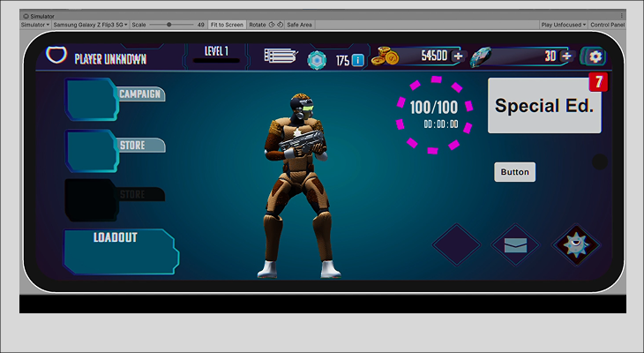Open the envelope mail diamond button

[515, 245]
